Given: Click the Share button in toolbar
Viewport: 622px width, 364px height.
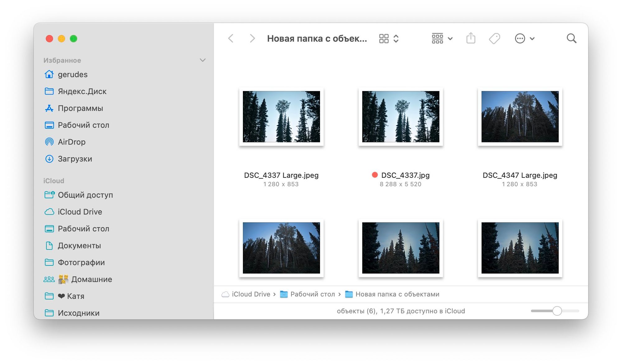Looking at the screenshot, I should 471,38.
